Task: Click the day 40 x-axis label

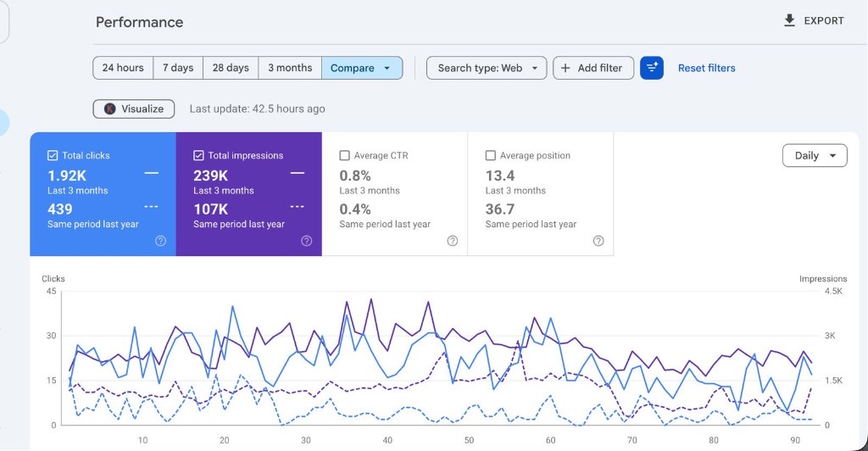Action: point(387,441)
